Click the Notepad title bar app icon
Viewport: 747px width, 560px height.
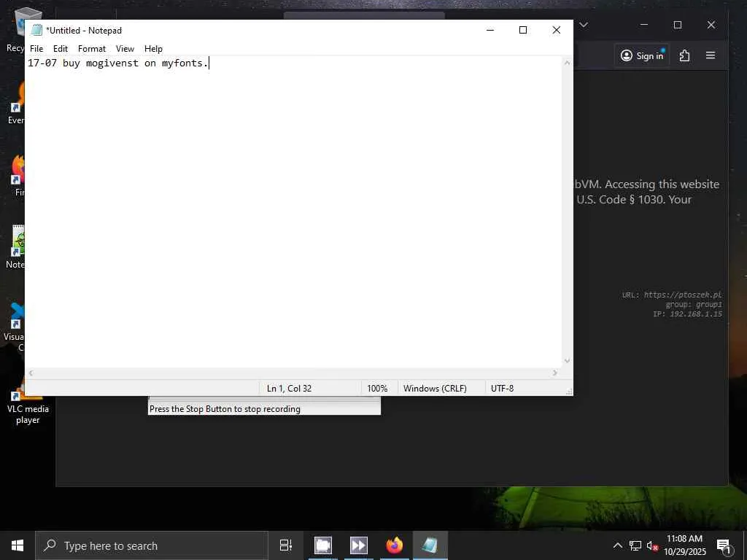(x=36, y=30)
